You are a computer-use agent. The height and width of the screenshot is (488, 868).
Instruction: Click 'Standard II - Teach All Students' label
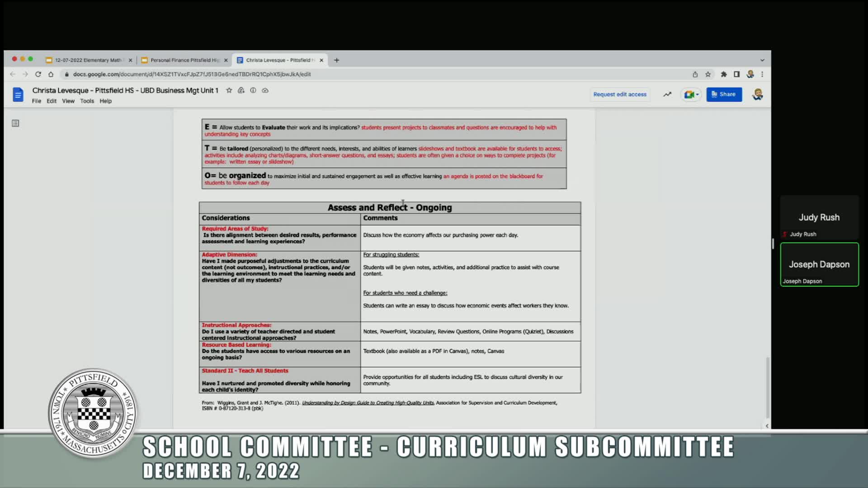point(245,371)
